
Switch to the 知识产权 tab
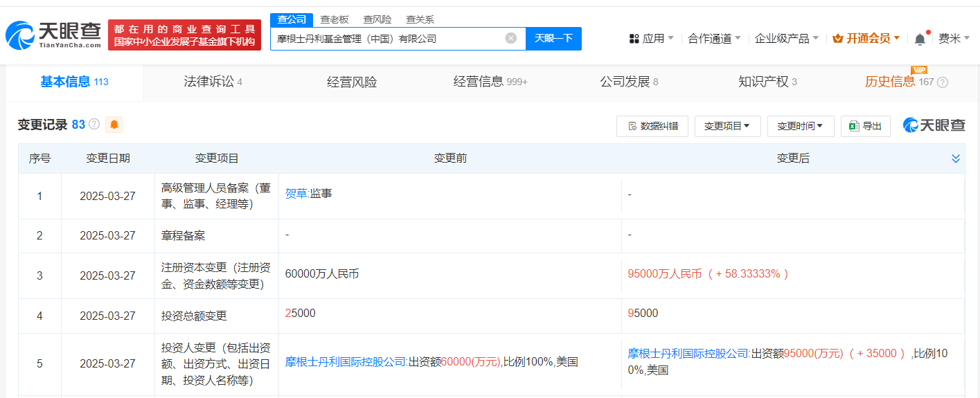tap(767, 82)
